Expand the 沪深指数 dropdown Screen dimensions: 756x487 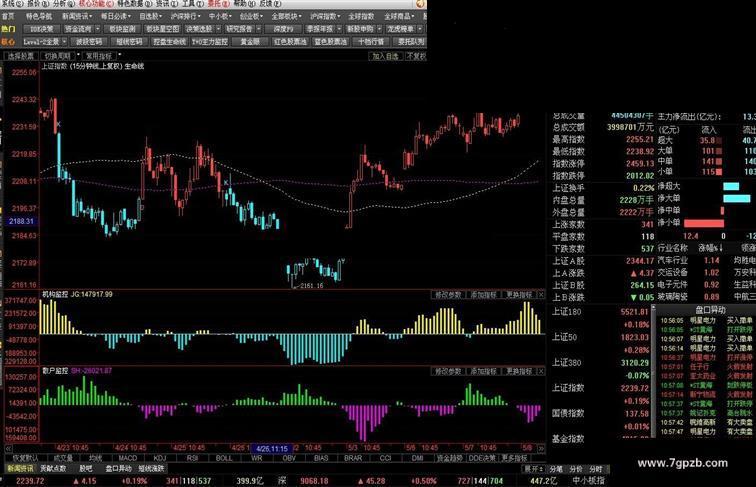(x=325, y=16)
